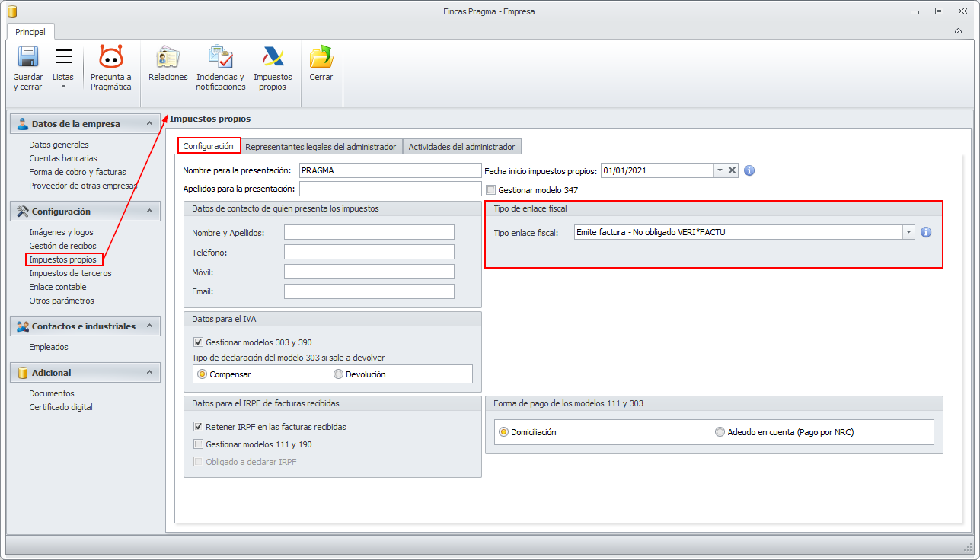
Task: Open Empleados in sidebar
Action: 49,347
